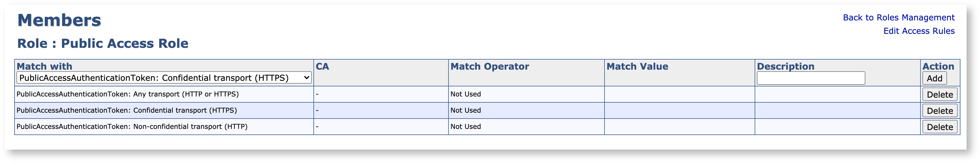980x163 pixels.
Task: Delete the Confidential transport (HTTPS) member row
Action: [939, 111]
